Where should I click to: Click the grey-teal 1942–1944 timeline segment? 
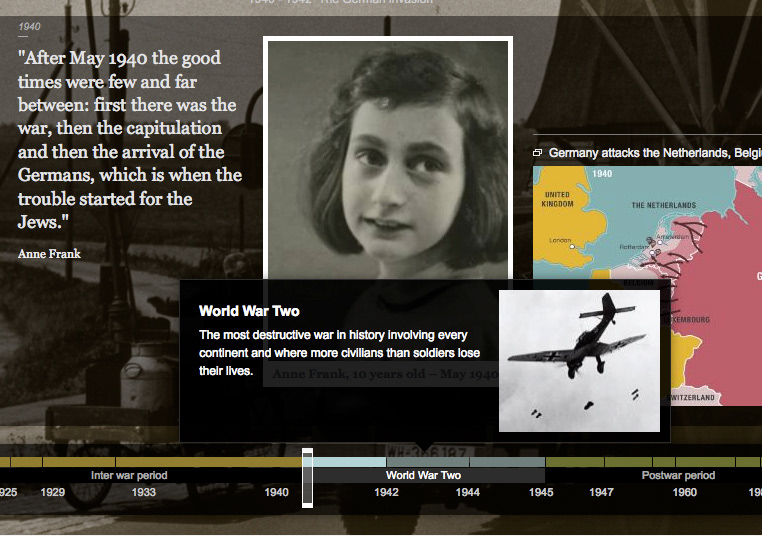(428, 462)
